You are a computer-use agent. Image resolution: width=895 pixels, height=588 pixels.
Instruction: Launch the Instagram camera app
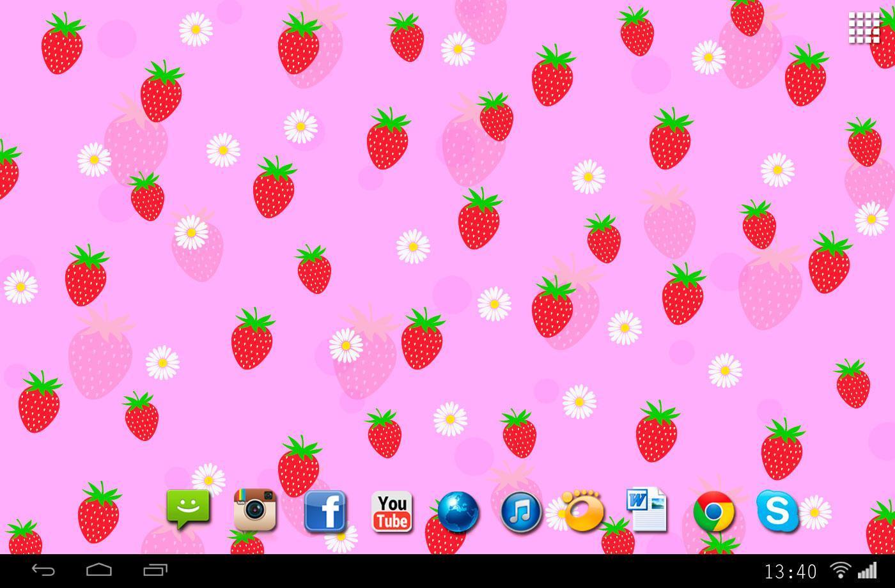(255, 510)
